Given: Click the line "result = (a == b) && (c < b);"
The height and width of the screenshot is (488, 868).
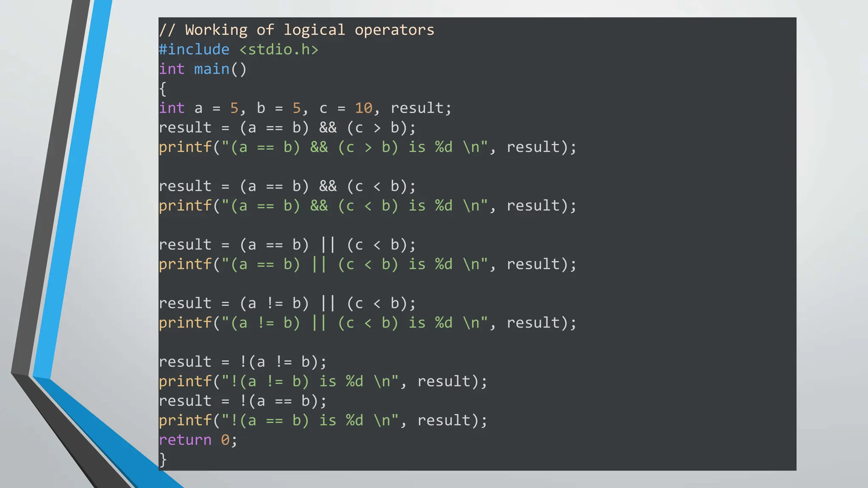Looking at the screenshot, I should (x=288, y=186).
